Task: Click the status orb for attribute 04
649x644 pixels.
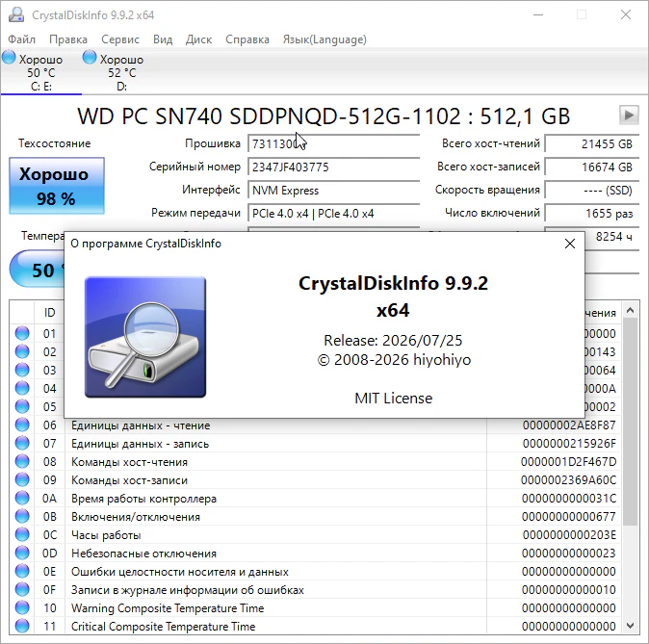Action: click(x=22, y=388)
